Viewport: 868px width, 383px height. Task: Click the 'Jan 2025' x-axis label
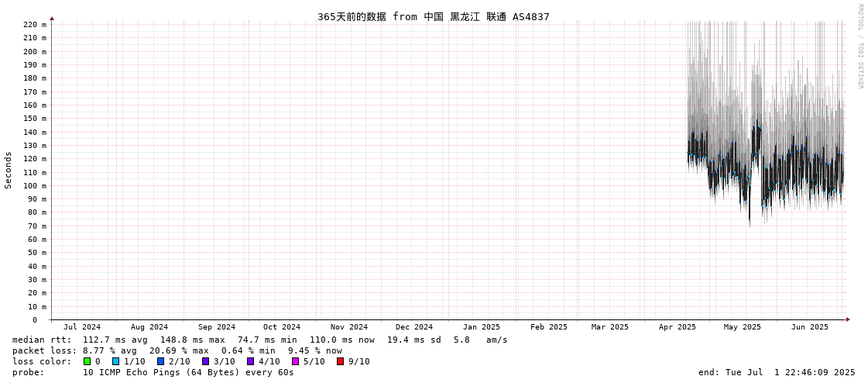(482, 327)
